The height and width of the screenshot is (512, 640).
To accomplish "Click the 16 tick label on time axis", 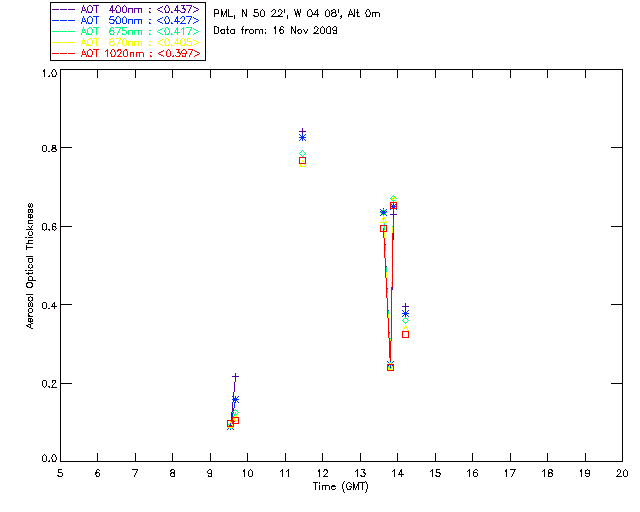I will tap(473, 473).
